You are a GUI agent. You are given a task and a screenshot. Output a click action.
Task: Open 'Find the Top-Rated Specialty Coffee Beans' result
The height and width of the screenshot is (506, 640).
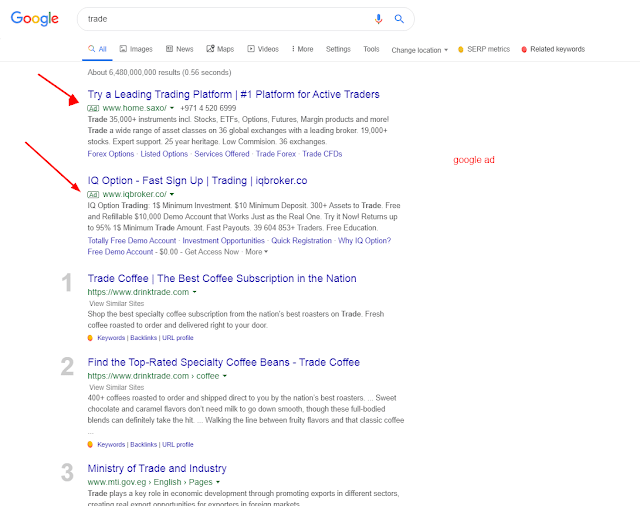tap(224, 362)
